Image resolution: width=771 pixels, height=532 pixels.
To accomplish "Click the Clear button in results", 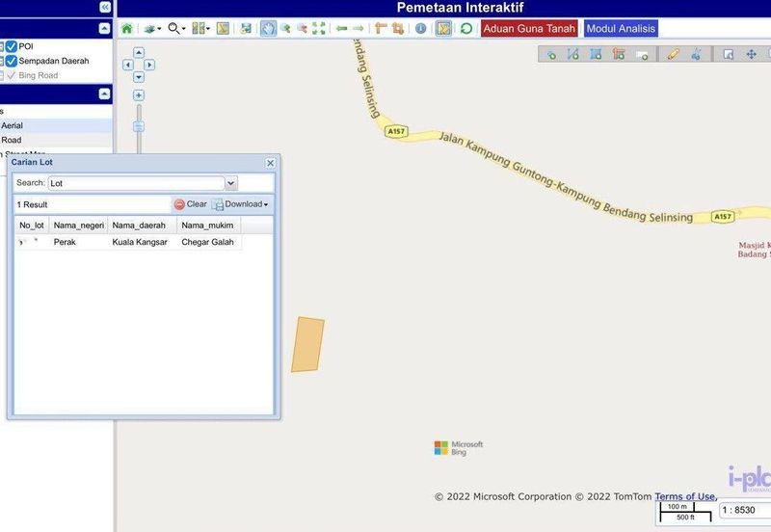I will (x=190, y=204).
